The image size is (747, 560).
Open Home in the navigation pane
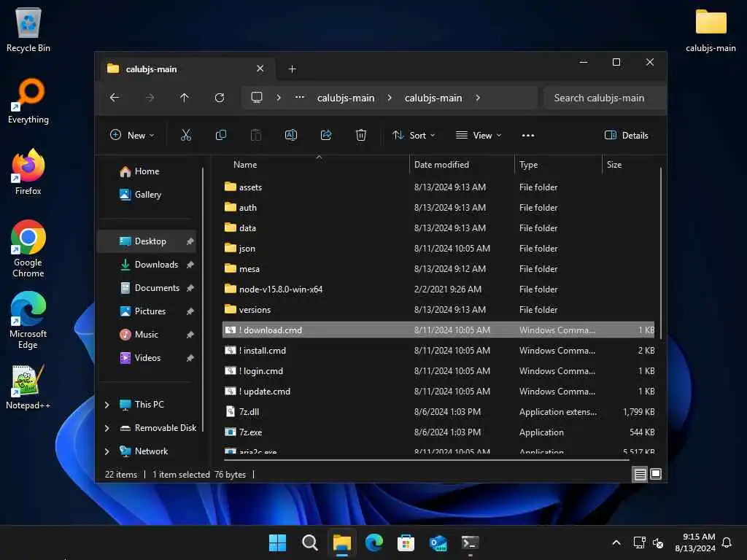tap(147, 171)
